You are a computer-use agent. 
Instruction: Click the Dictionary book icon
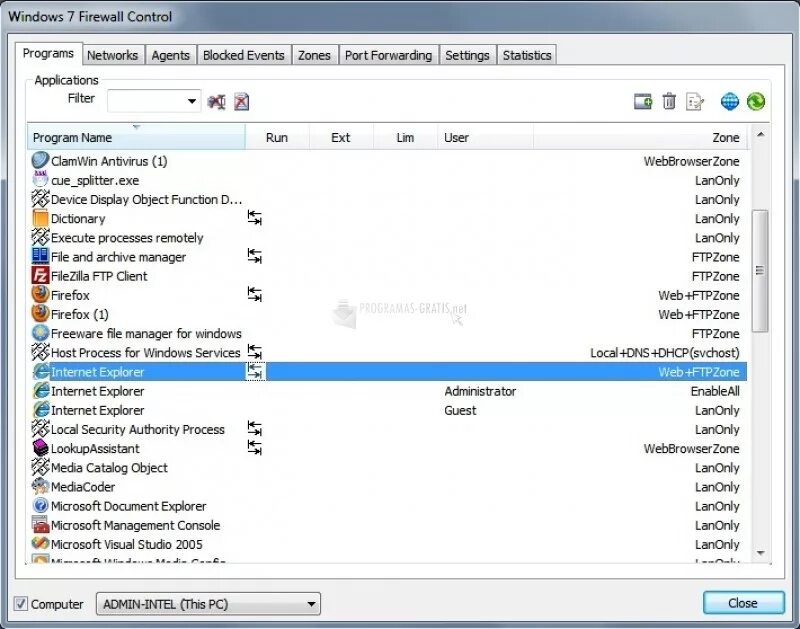(x=40, y=218)
